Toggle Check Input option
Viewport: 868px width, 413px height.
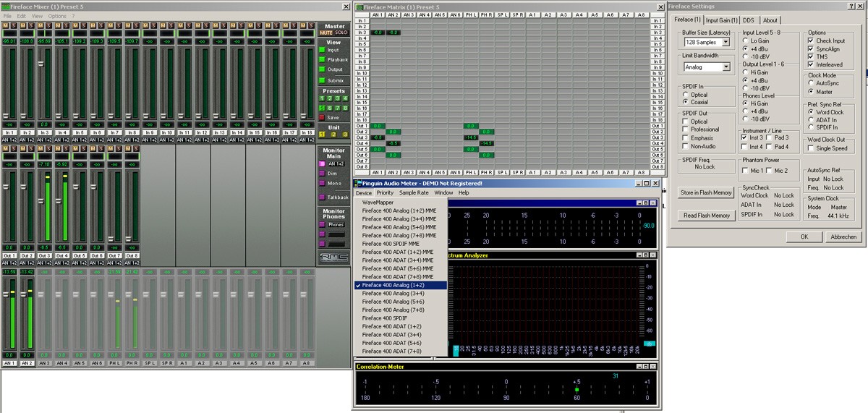[810, 41]
